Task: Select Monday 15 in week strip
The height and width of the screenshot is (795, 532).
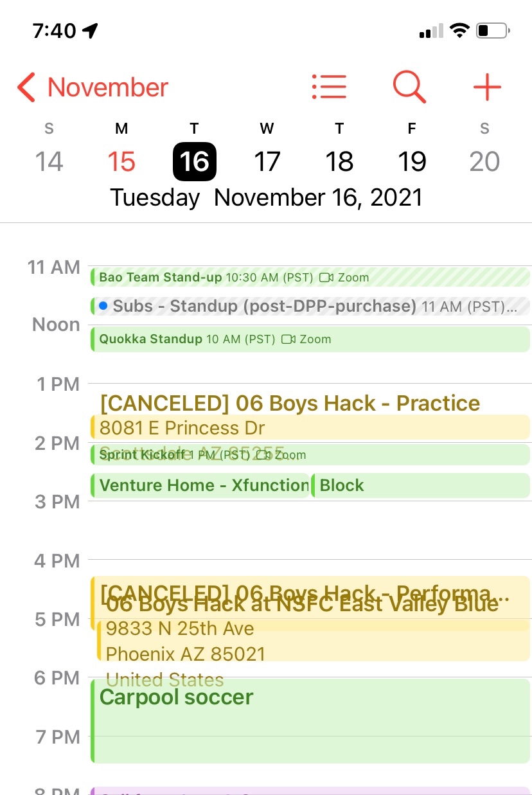Action: click(121, 161)
